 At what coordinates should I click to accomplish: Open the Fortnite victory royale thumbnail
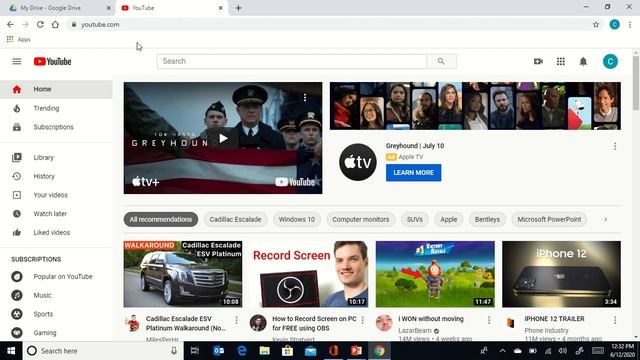coord(435,274)
